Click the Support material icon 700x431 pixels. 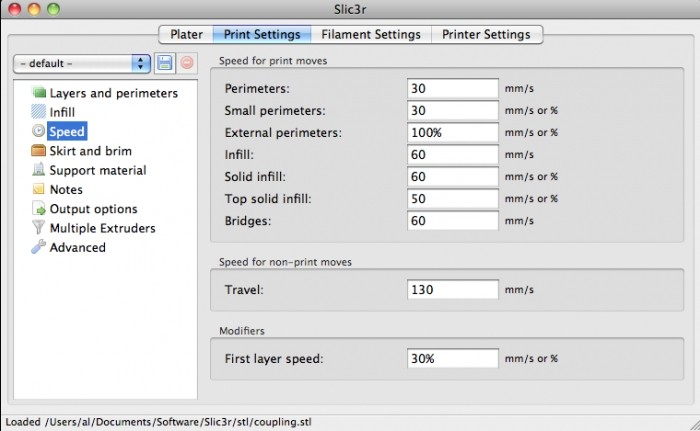tap(39, 170)
